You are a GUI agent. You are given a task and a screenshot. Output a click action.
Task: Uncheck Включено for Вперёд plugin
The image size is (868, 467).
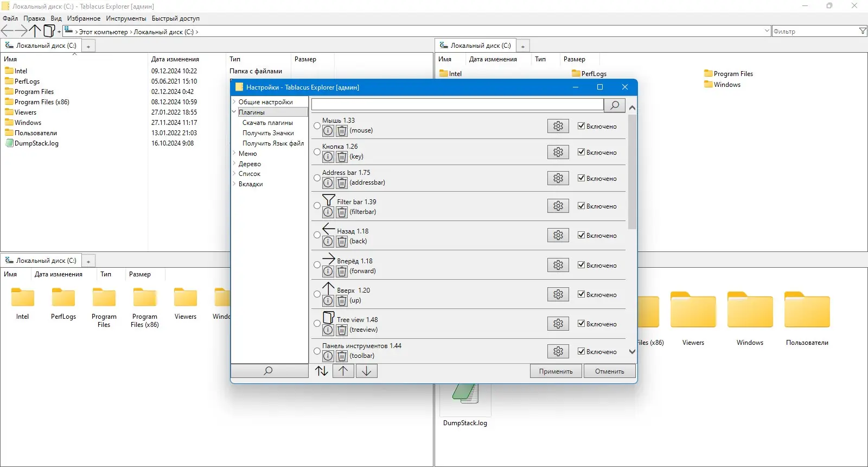click(581, 265)
